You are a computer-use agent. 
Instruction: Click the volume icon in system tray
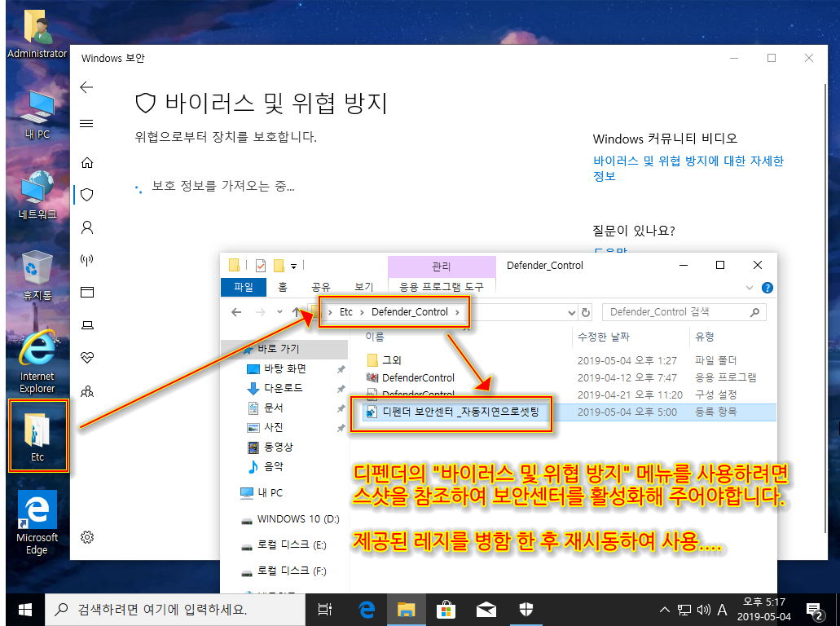703,610
